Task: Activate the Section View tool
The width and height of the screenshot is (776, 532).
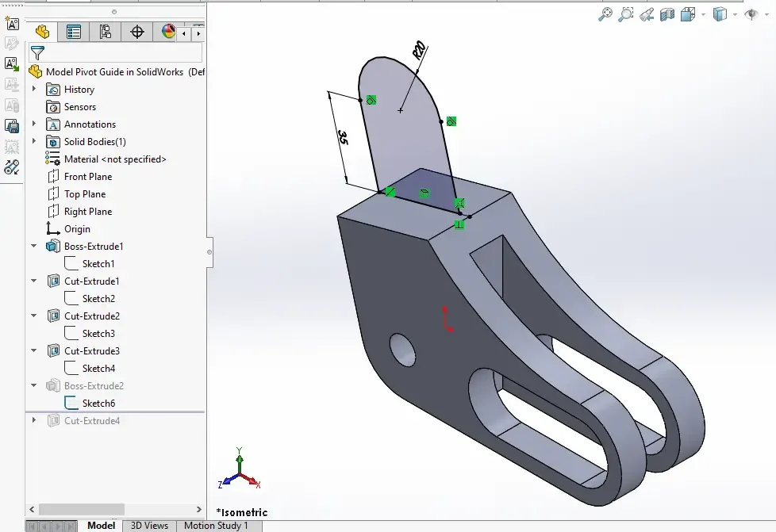Action: point(667,14)
